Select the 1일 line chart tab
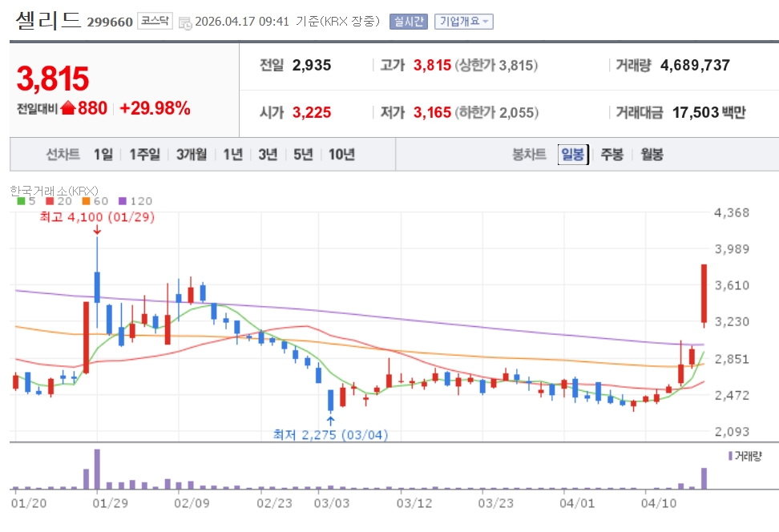779x532 pixels. (103, 155)
